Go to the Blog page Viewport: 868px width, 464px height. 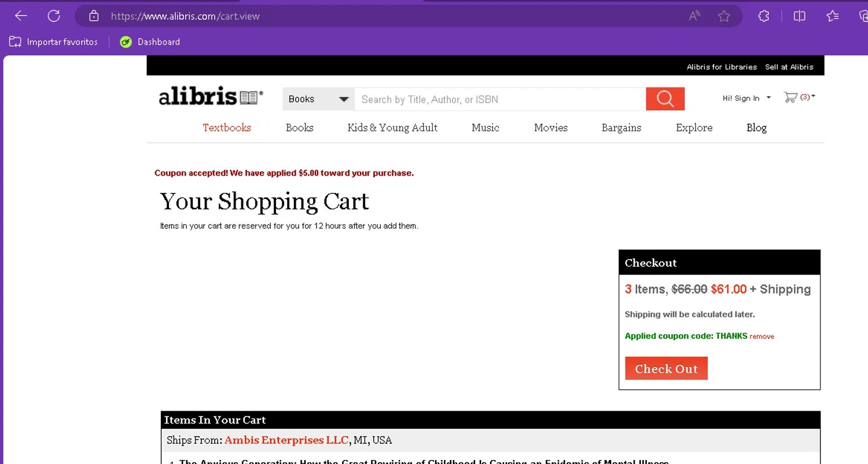point(756,127)
